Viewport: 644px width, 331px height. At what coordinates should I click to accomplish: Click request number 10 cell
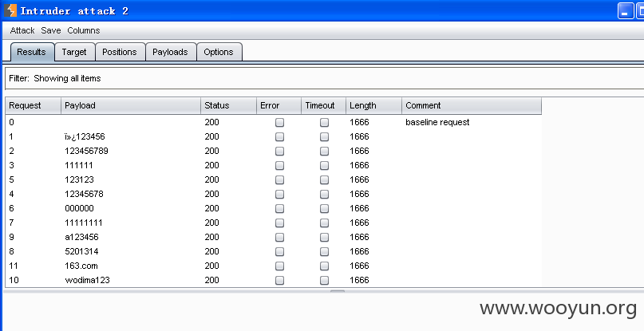14,281
